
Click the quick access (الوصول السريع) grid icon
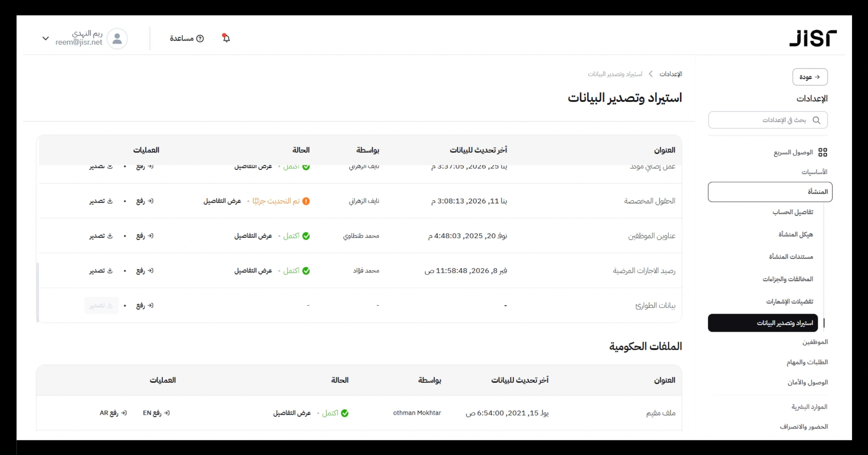pyautogui.click(x=823, y=152)
